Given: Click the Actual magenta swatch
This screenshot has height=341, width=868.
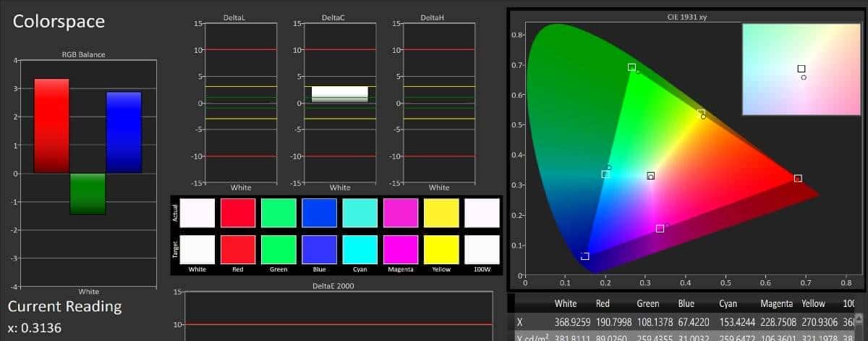Looking at the screenshot, I should 401,214.
